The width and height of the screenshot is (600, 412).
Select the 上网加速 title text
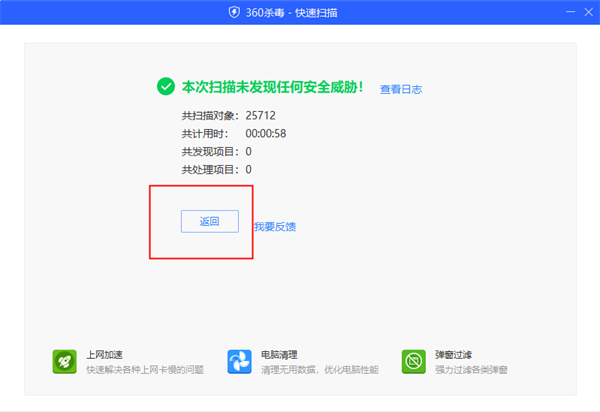(x=105, y=354)
